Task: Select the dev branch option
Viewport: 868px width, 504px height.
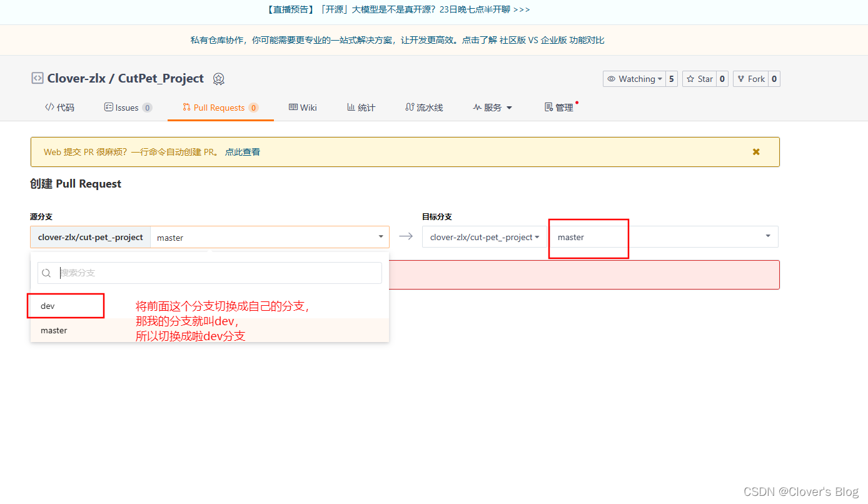Action: (209, 306)
